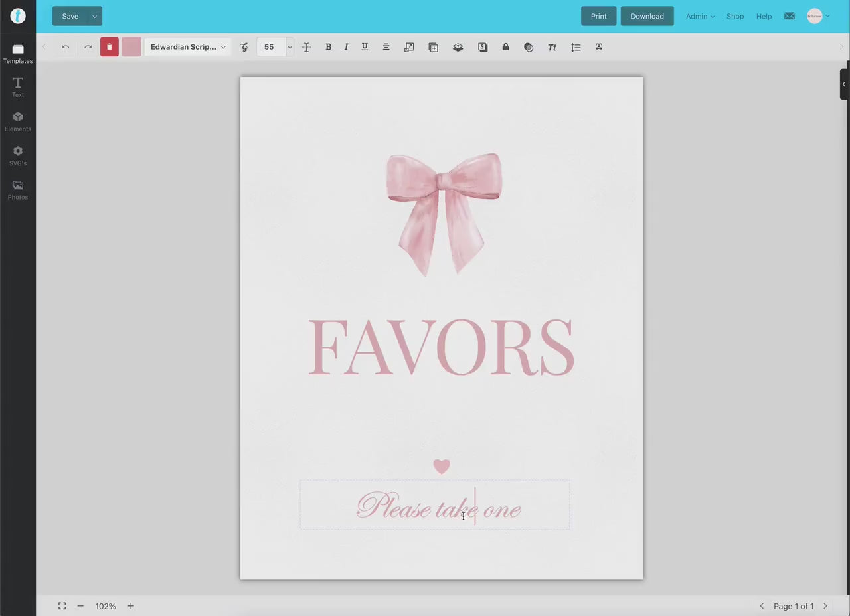Open the Elements panel
Screen dimensions: 850x616
(18, 122)
